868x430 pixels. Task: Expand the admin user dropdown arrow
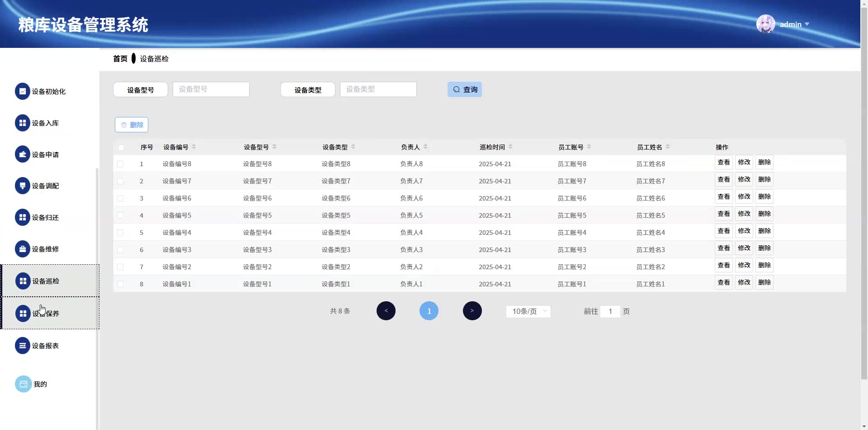click(807, 24)
